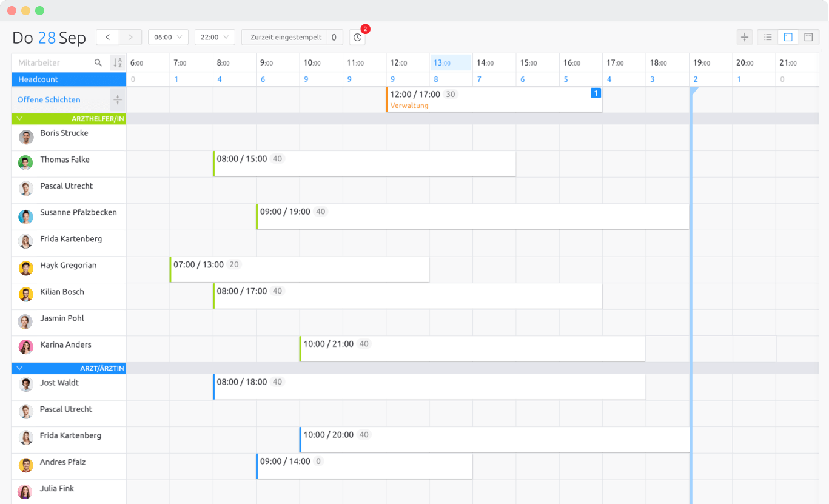Click the expand icon beside Offene Schichten
829x504 pixels.
(x=118, y=100)
